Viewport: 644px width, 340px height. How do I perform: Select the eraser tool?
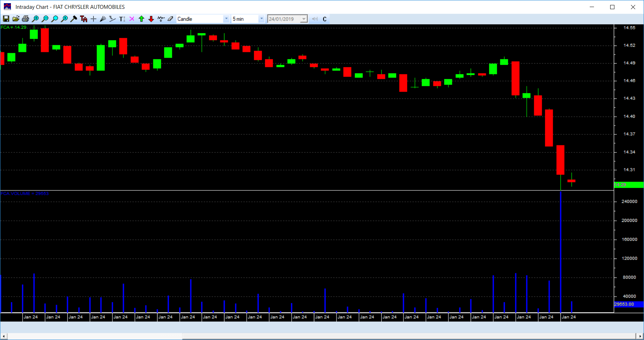click(x=171, y=19)
